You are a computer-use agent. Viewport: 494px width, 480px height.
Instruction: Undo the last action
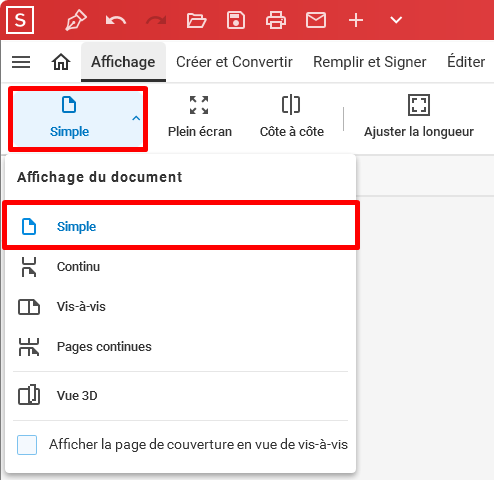116,21
